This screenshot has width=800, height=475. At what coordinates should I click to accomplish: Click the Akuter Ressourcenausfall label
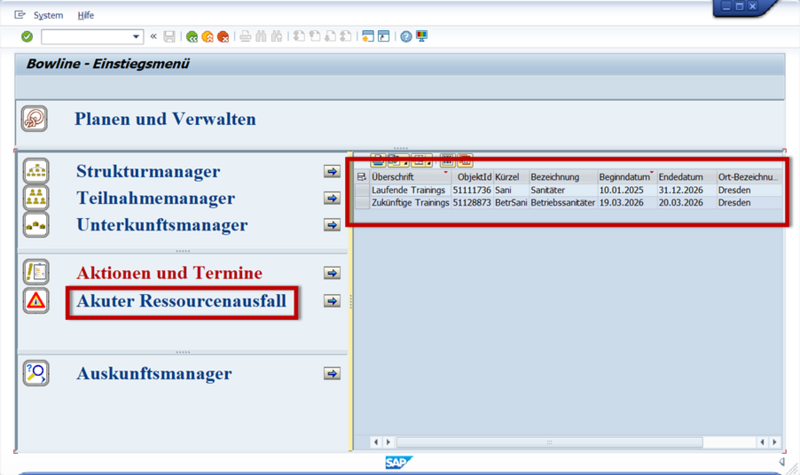pyautogui.click(x=181, y=301)
